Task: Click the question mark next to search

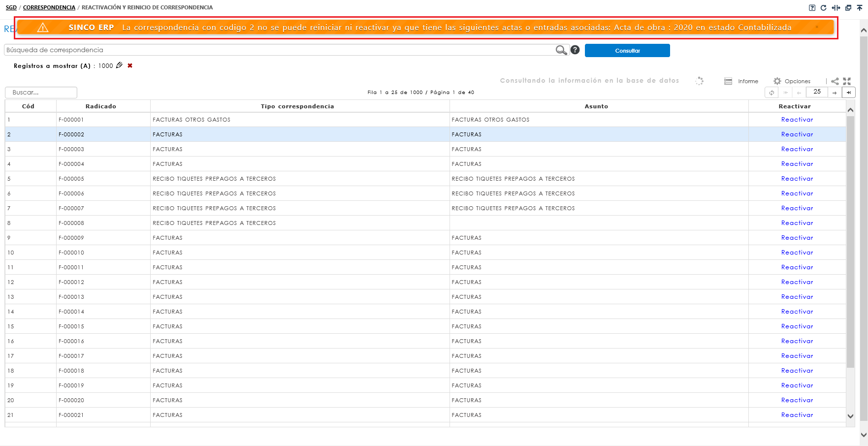Action: point(575,50)
